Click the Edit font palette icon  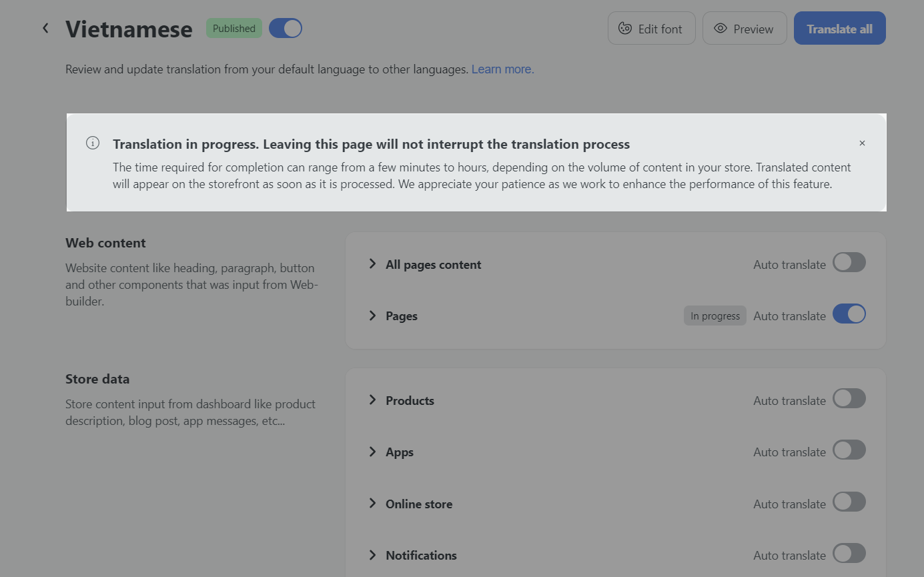click(625, 29)
